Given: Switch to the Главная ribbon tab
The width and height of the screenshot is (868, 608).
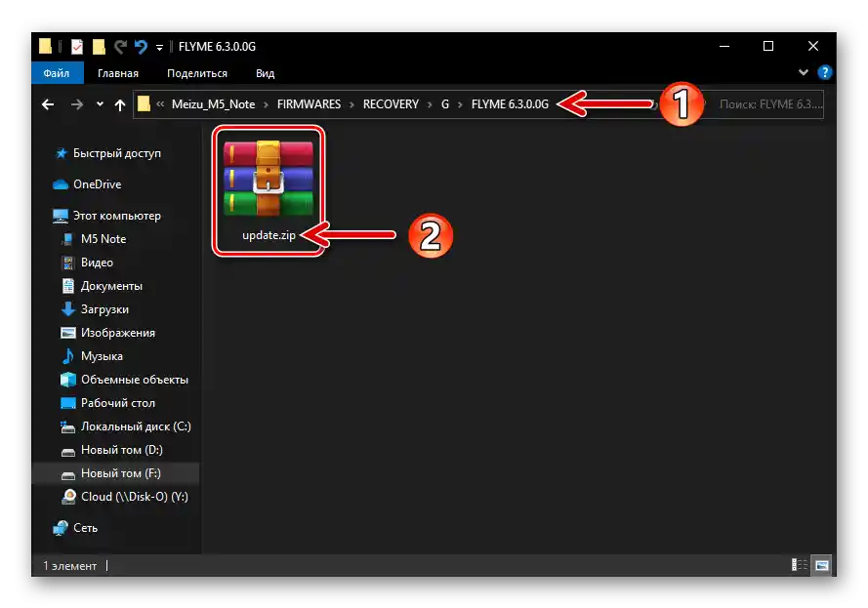Looking at the screenshot, I should click(118, 73).
